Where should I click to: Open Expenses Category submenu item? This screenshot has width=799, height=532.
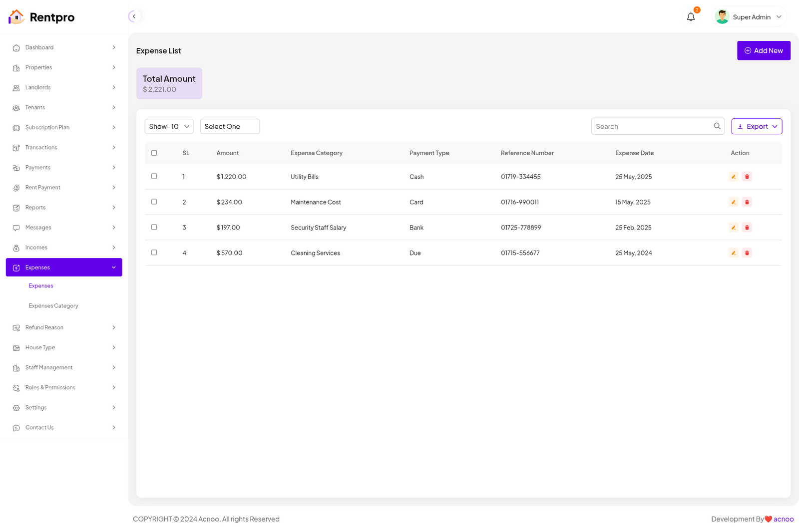click(53, 306)
